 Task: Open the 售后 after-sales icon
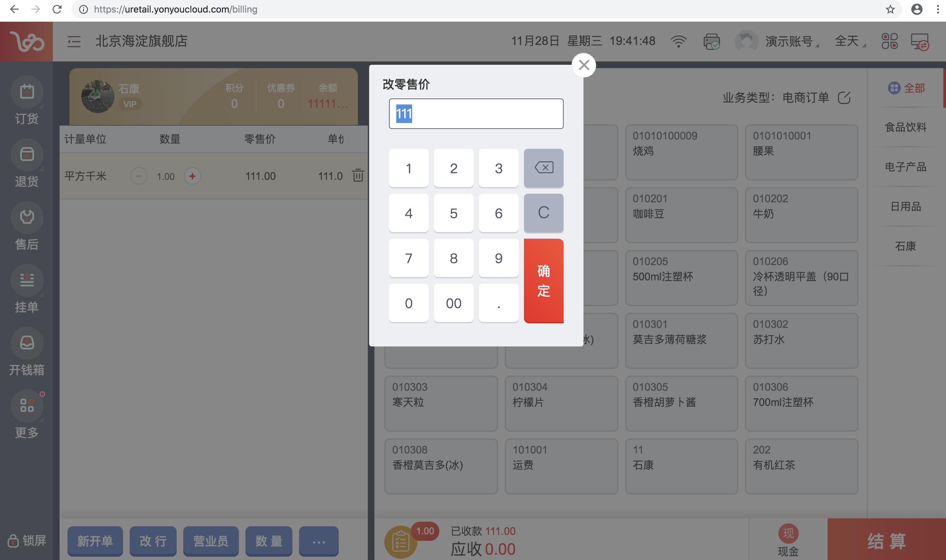tap(26, 226)
